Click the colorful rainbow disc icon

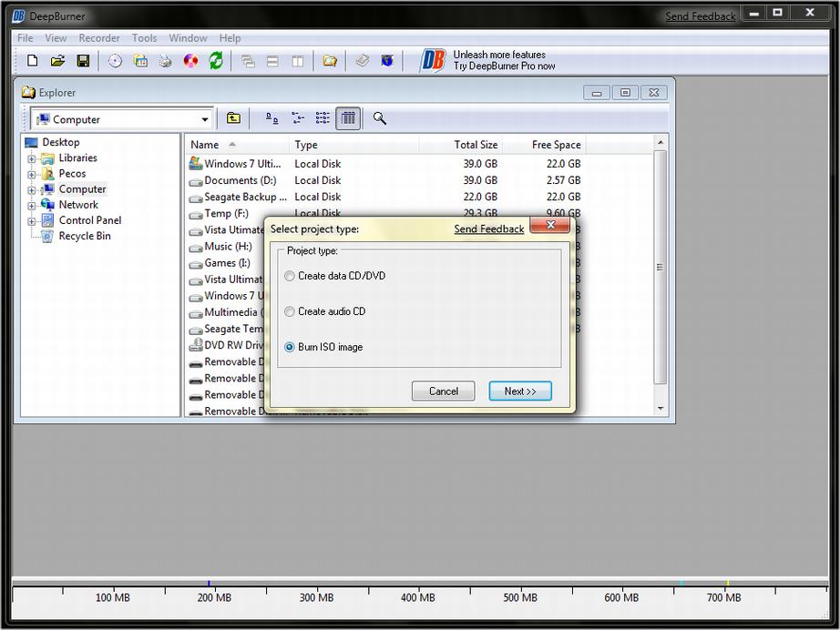[190, 61]
